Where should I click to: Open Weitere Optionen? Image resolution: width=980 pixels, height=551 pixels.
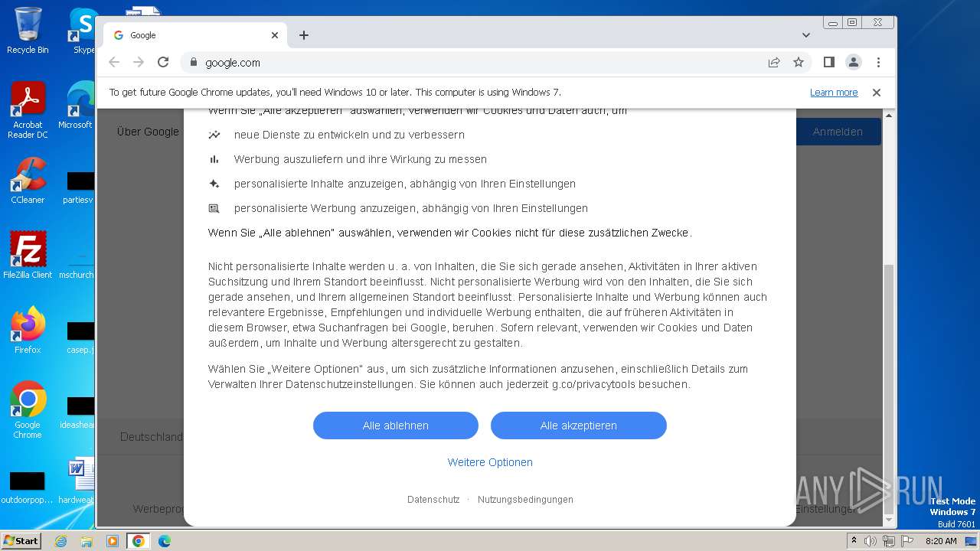coord(490,462)
